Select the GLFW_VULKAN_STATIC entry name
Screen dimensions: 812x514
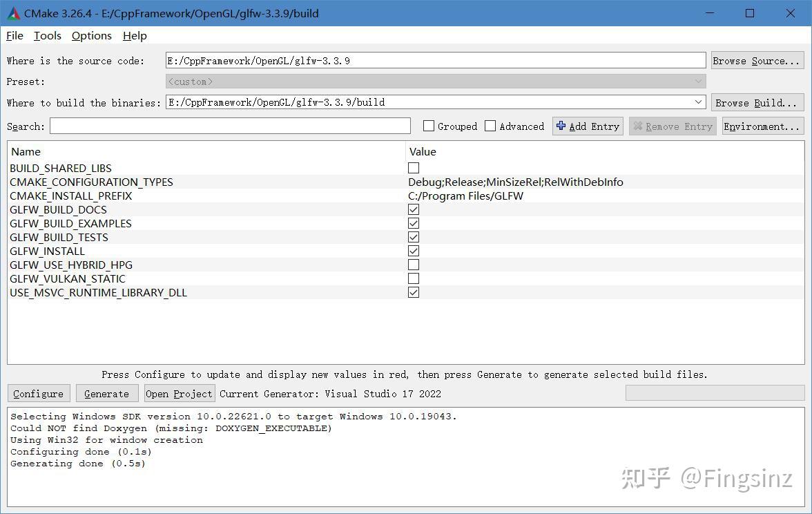point(68,279)
